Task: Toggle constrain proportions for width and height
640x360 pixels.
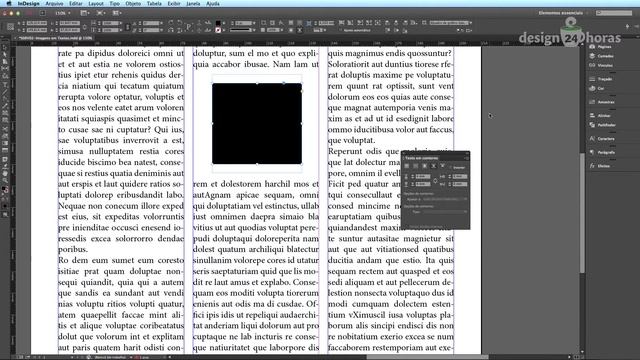Action: (84, 27)
